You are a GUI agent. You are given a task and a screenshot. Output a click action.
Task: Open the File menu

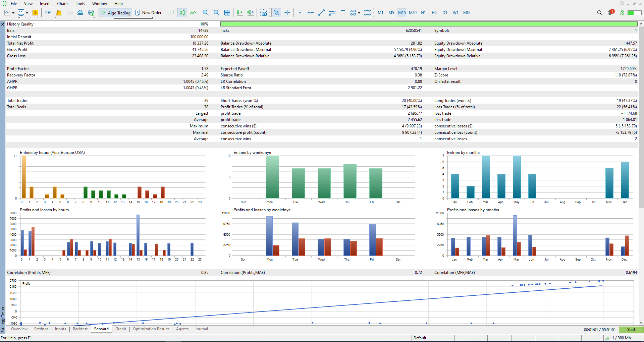(14, 4)
